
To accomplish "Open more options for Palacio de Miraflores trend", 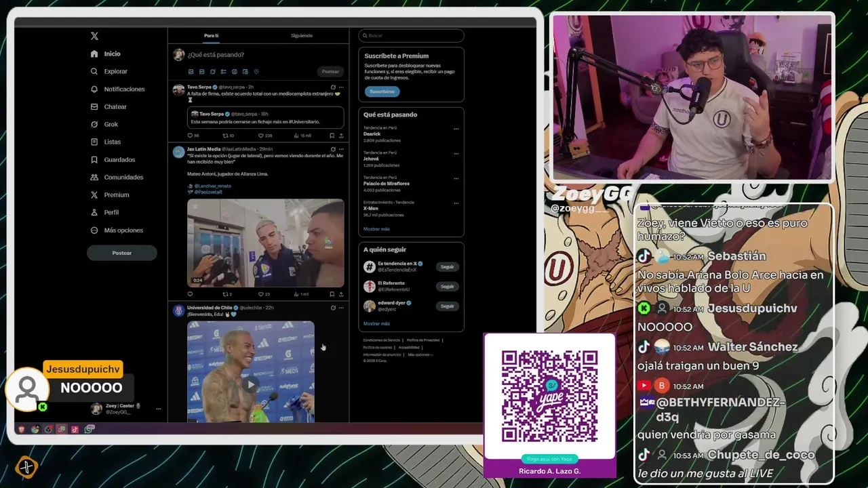I will 456,178.
